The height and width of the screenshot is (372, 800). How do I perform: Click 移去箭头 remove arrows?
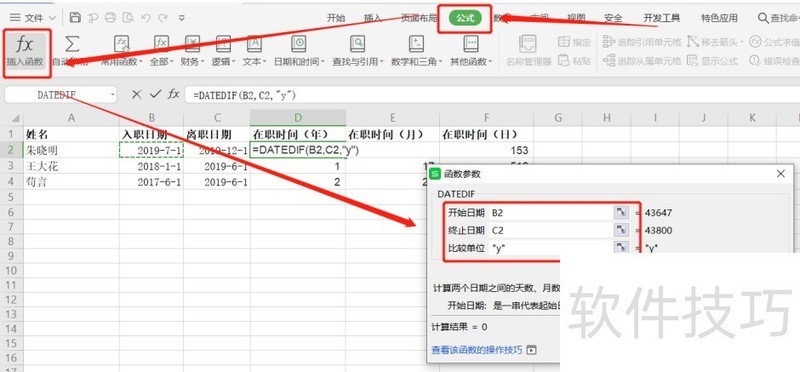pos(715,42)
